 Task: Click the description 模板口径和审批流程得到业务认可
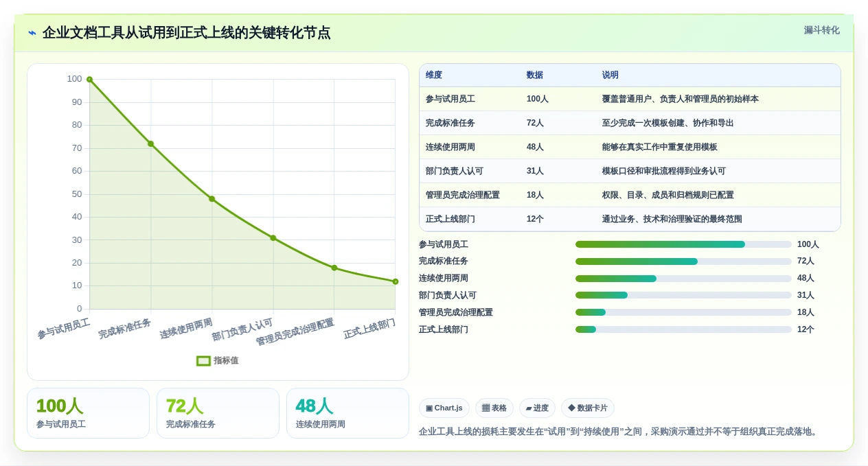pyautogui.click(x=664, y=171)
